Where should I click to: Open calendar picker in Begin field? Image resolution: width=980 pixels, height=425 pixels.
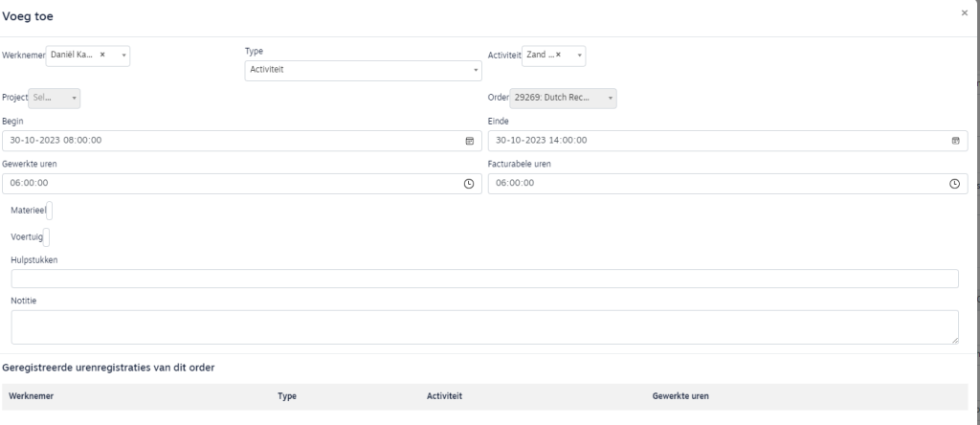click(469, 141)
